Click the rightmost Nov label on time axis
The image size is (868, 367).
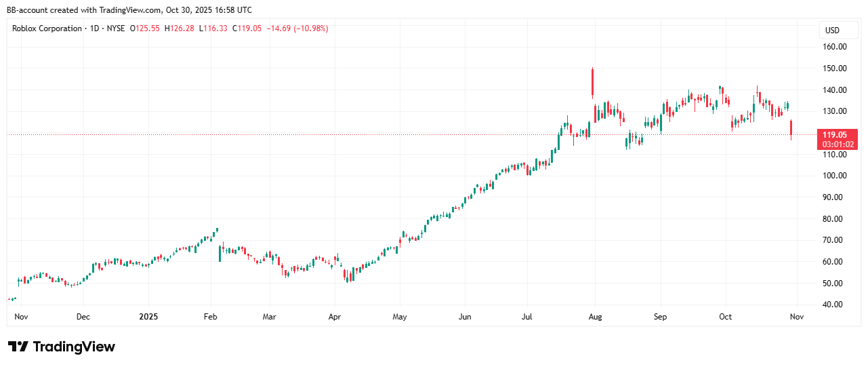click(796, 317)
